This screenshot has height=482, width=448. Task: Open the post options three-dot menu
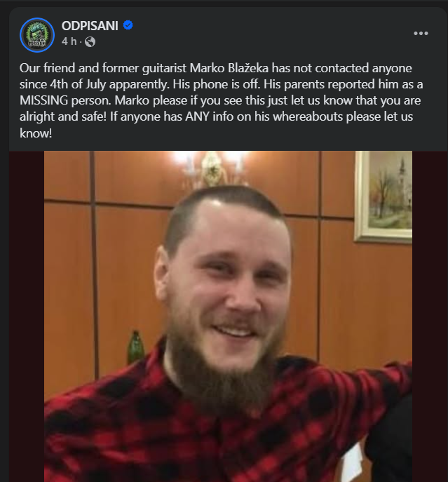click(421, 33)
